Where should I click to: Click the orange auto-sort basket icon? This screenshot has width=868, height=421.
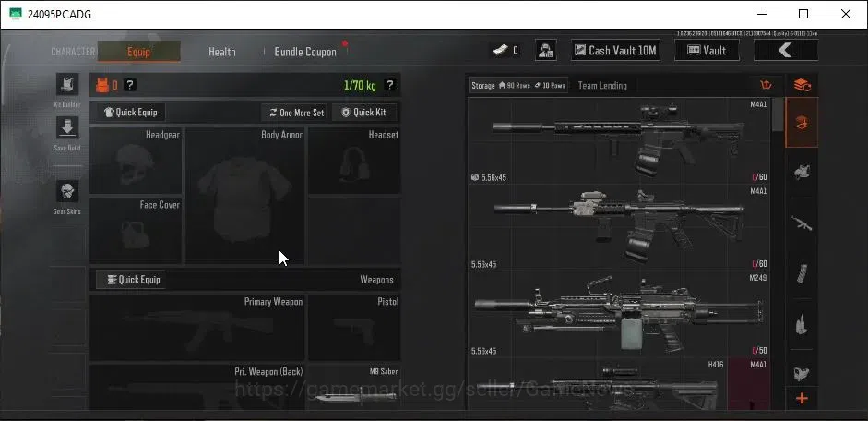click(767, 85)
